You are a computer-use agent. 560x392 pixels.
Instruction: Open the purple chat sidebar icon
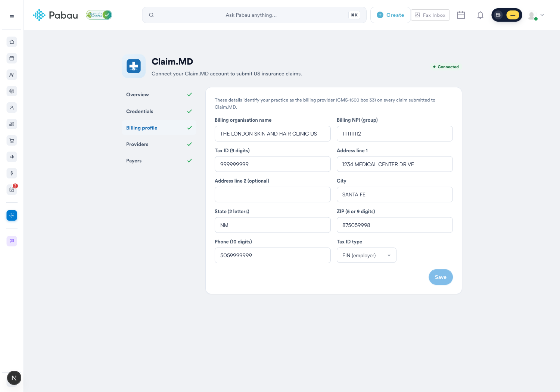tap(12, 241)
